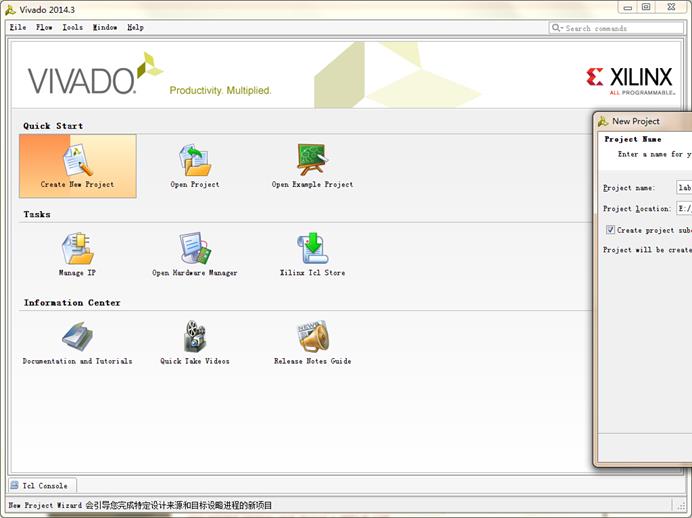
Task: Click the Tcl Console tab icon
Action: 15,485
